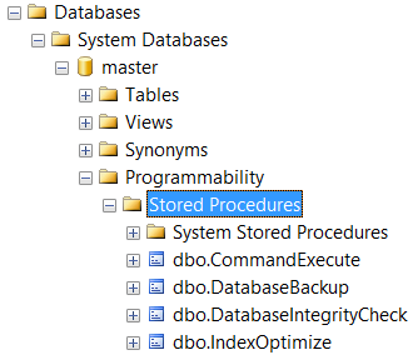Expand the dbo.DatabaseIntegrityCheck node

(133, 315)
